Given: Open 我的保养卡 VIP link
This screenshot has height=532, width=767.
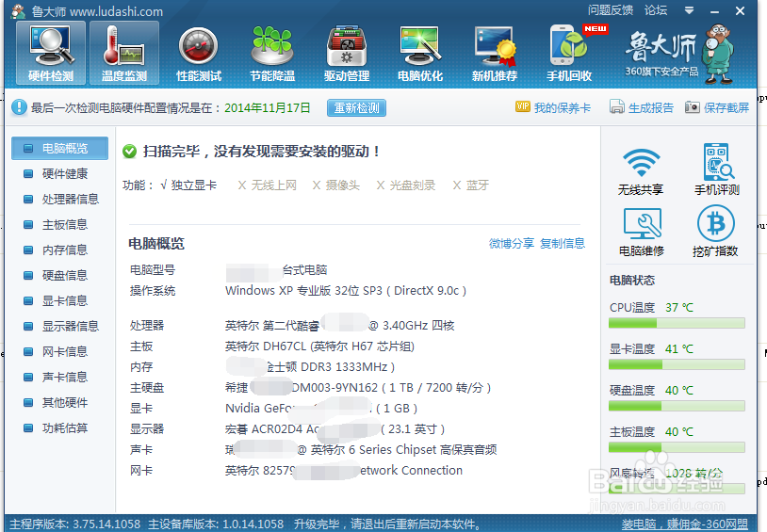Looking at the screenshot, I should click(553, 107).
